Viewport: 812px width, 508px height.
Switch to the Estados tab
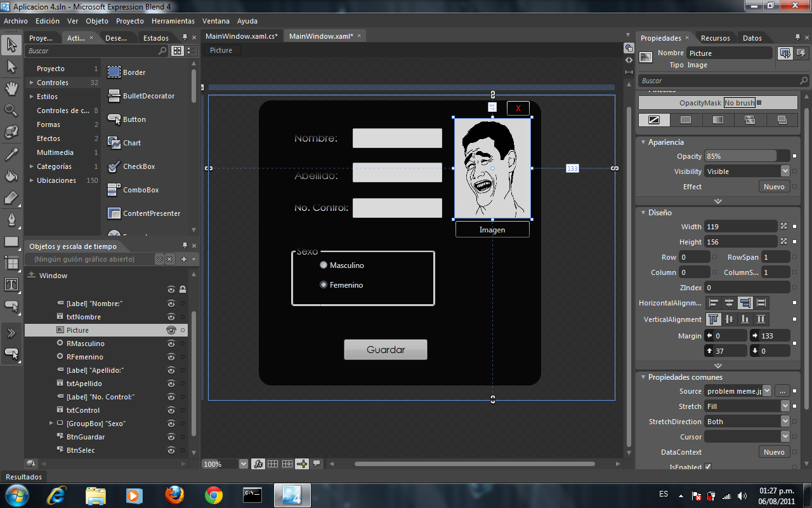[x=156, y=38]
